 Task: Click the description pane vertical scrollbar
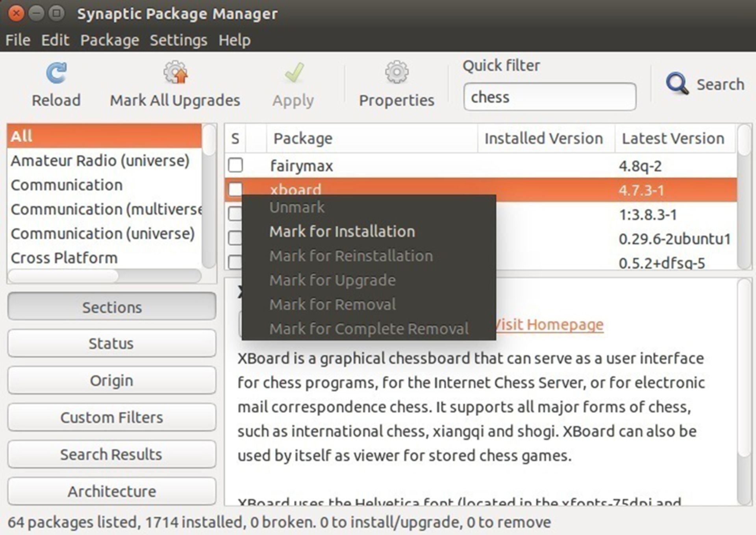point(744,392)
